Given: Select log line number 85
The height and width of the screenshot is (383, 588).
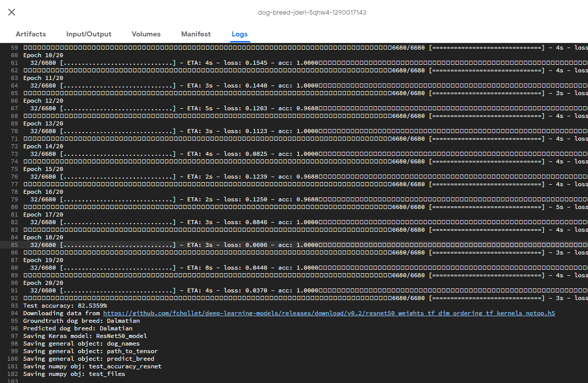Looking at the screenshot, I should (x=14, y=245).
